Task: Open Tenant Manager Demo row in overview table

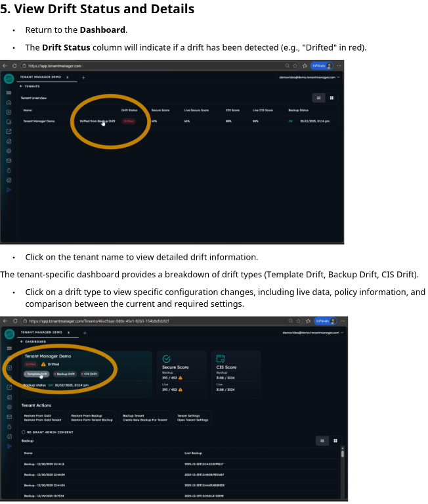Action: pos(39,122)
